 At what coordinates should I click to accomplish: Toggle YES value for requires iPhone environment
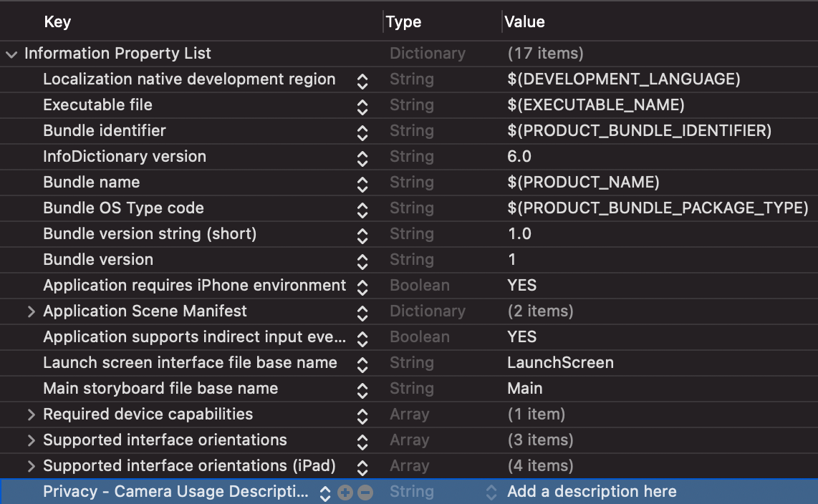pyautogui.click(x=522, y=286)
